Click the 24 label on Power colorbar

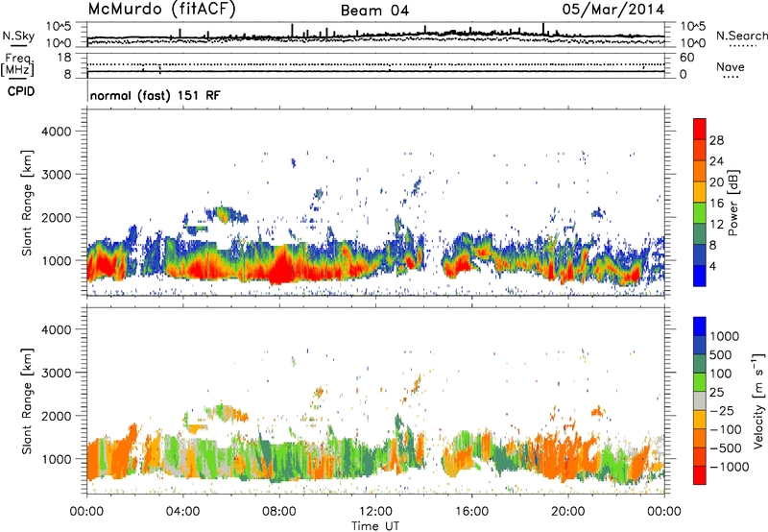click(x=716, y=161)
